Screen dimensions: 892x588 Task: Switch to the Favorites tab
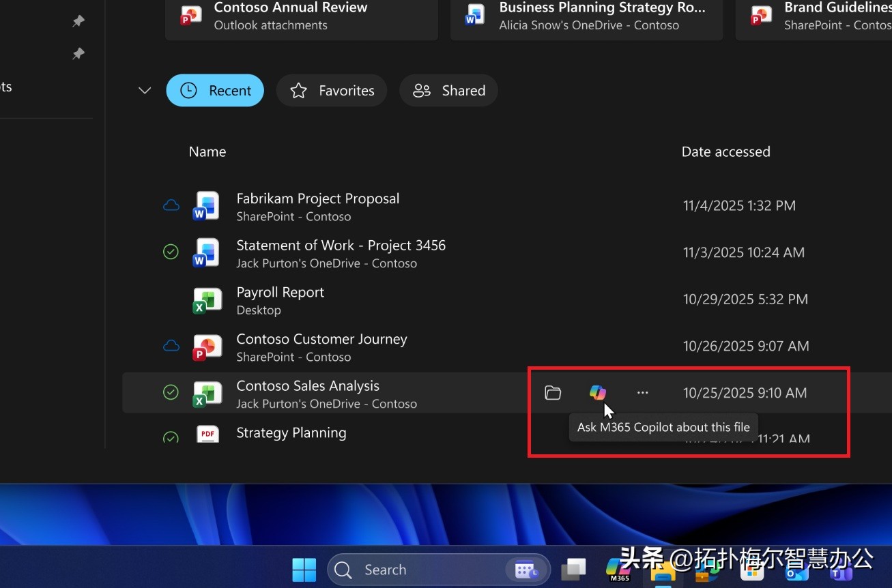tap(331, 90)
